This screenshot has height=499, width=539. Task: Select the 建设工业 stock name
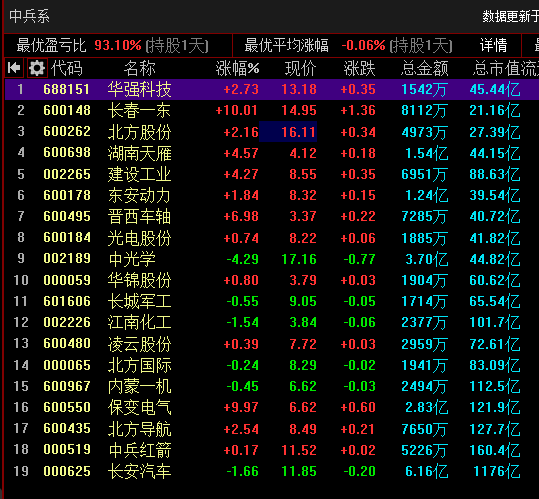(140, 174)
